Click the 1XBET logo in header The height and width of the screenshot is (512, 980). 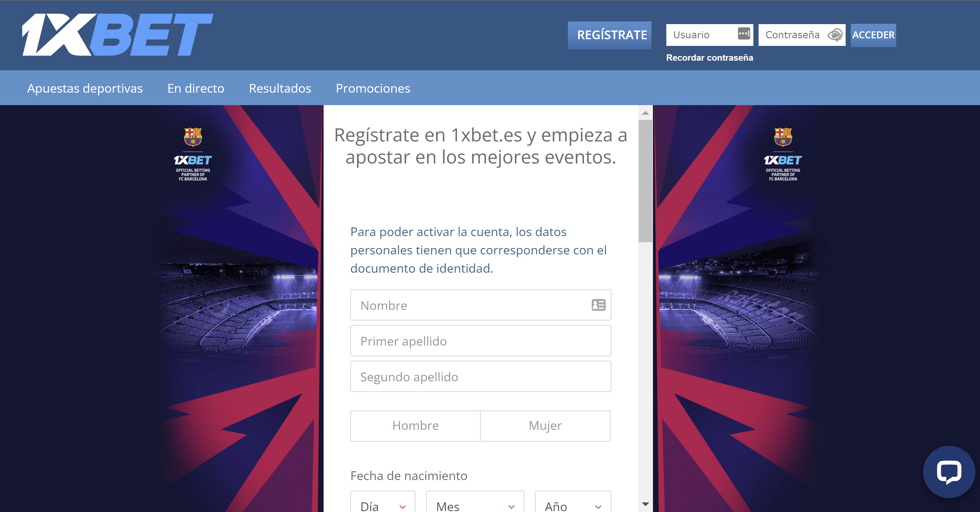(118, 35)
